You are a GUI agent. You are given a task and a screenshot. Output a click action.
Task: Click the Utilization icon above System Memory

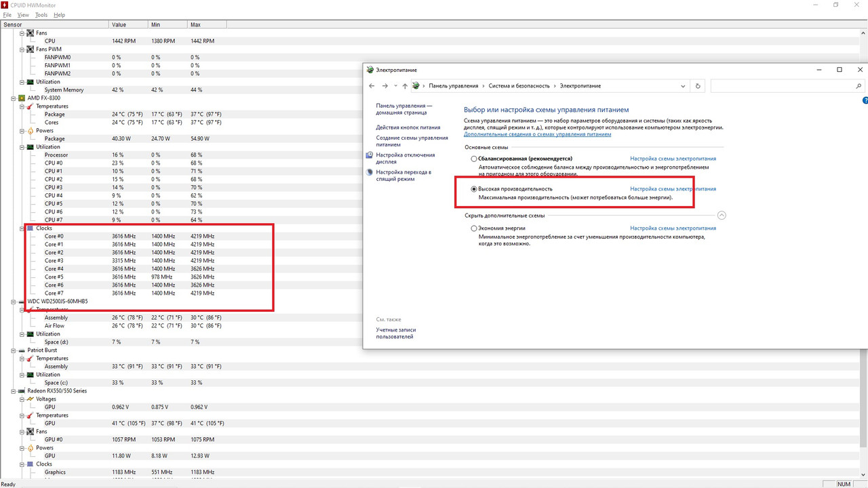click(x=30, y=81)
